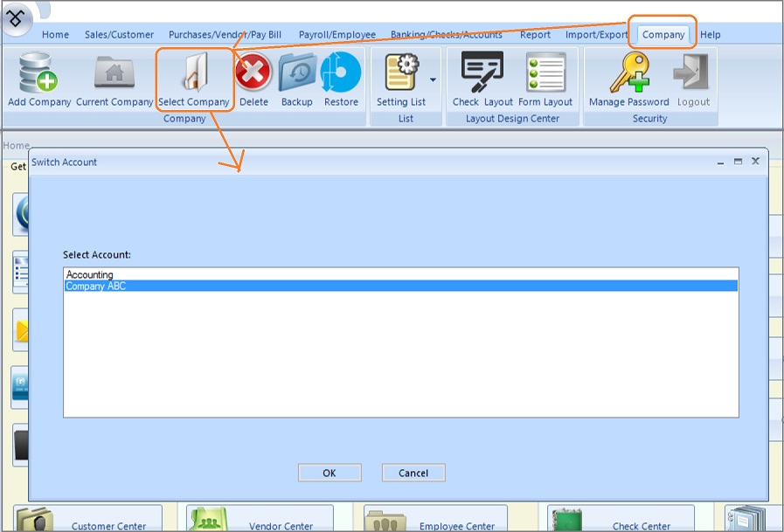Open the Help menu tab
This screenshot has height=532, width=784.
pyautogui.click(x=711, y=35)
